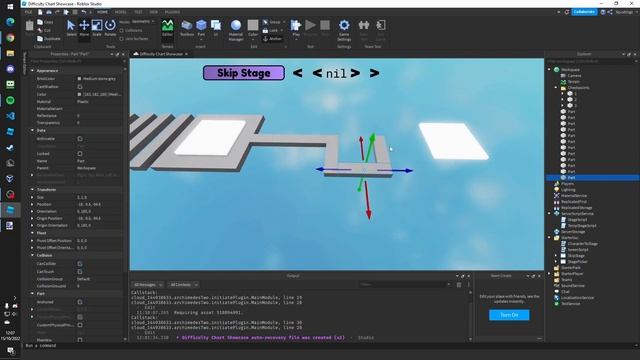Open the All Messages dropdown in Output
This screenshot has height=360, width=640.
pos(148,284)
